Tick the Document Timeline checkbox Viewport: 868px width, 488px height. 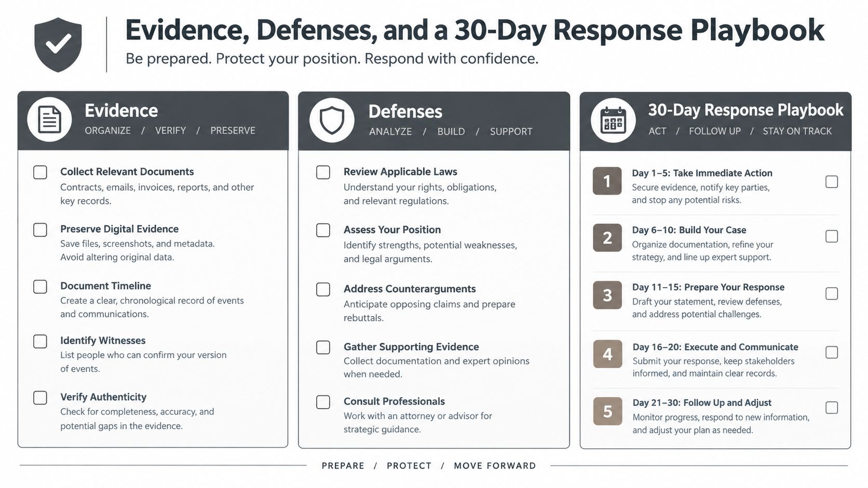pyautogui.click(x=40, y=287)
